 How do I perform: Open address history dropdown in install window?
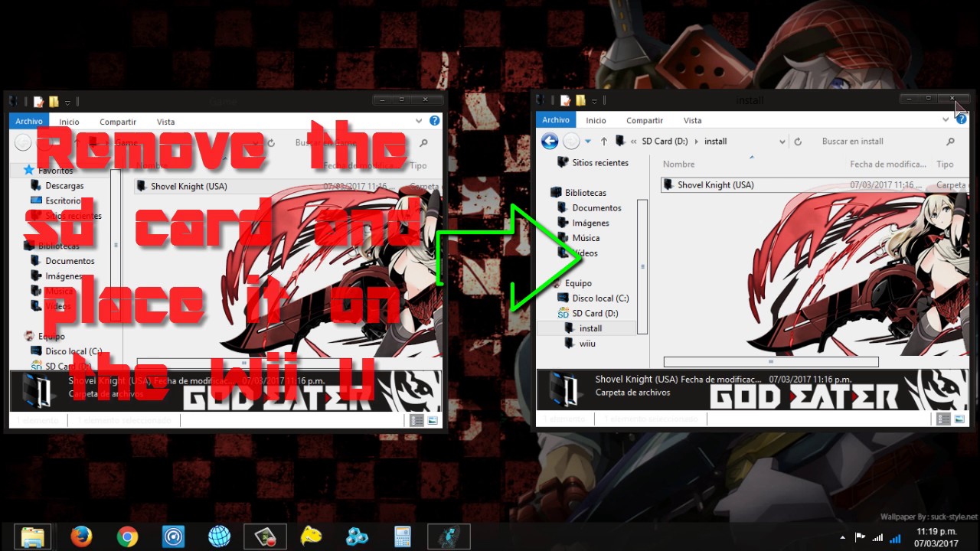tap(782, 142)
